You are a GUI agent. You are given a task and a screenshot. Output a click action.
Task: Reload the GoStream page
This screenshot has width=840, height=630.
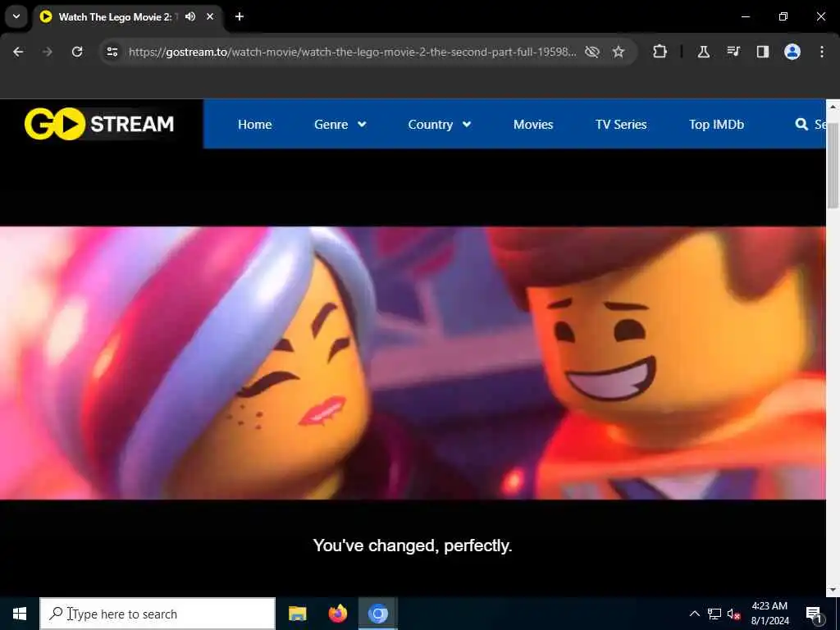click(x=77, y=52)
